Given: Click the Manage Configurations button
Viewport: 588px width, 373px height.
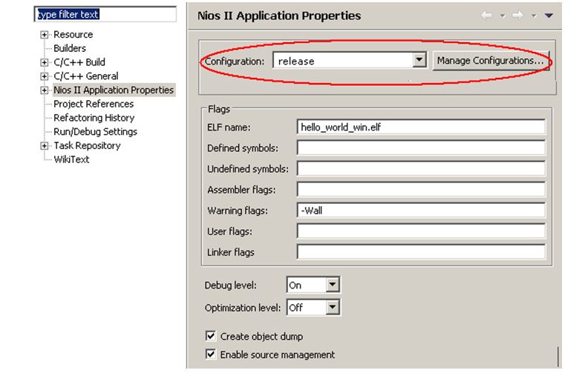Looking at the screenshot, I should tap(490, 61).
